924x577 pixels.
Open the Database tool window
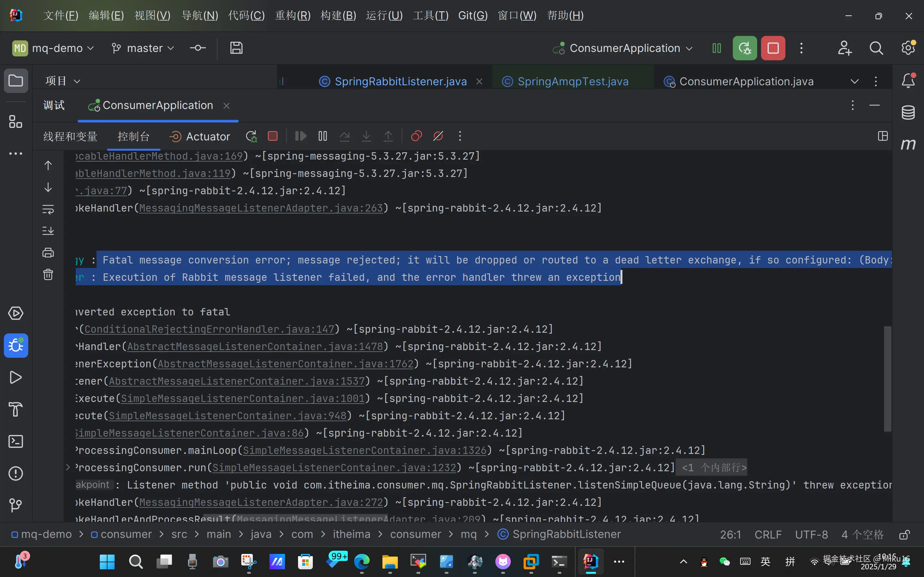point(908,112)
